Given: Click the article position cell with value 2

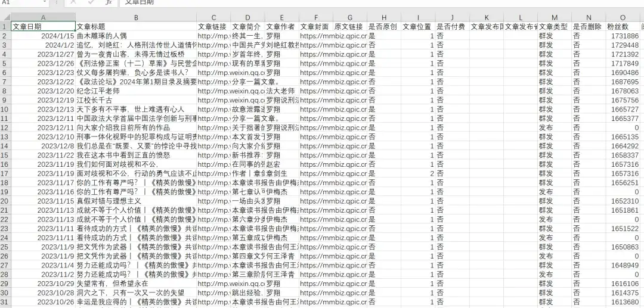Looking at the screenshot, I should [418, 173].
